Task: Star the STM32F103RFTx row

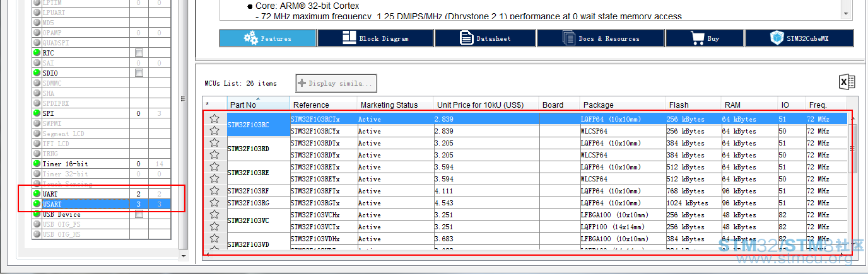Action: tap(214, 190)
